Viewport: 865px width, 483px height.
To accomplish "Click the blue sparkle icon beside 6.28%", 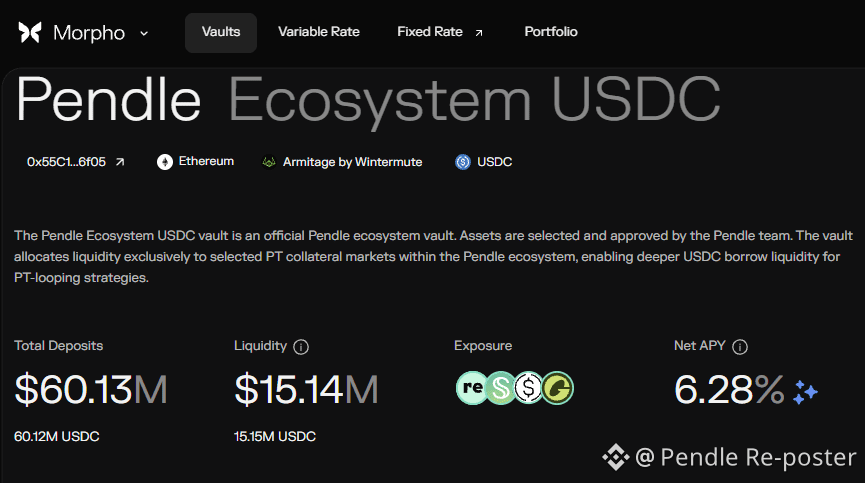I will tap(805, 392).
